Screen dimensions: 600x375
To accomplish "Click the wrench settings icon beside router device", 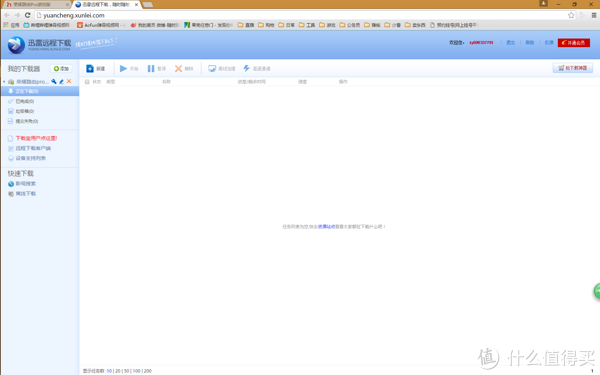I will pyautogui.click(x=54, y=81).
